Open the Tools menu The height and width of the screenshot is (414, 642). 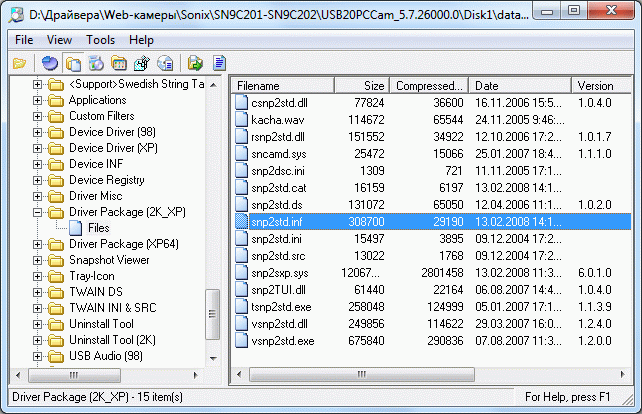tap(100, 40)
